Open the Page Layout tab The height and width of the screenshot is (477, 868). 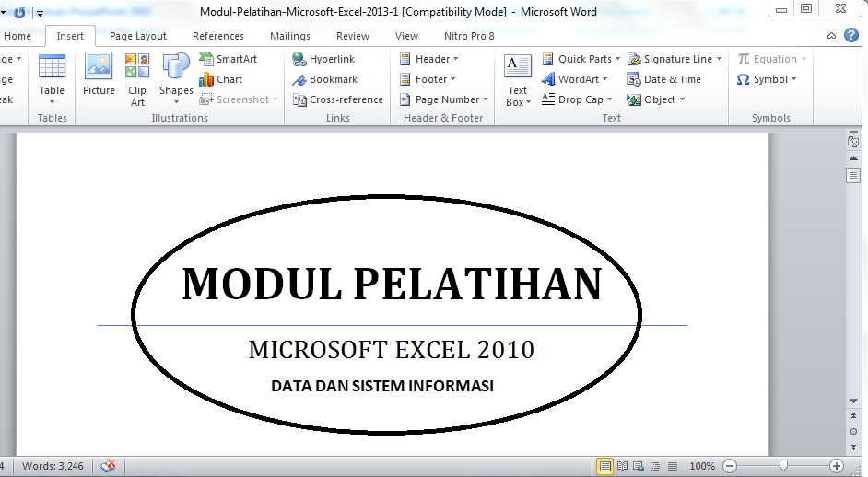tap(138, 36)
